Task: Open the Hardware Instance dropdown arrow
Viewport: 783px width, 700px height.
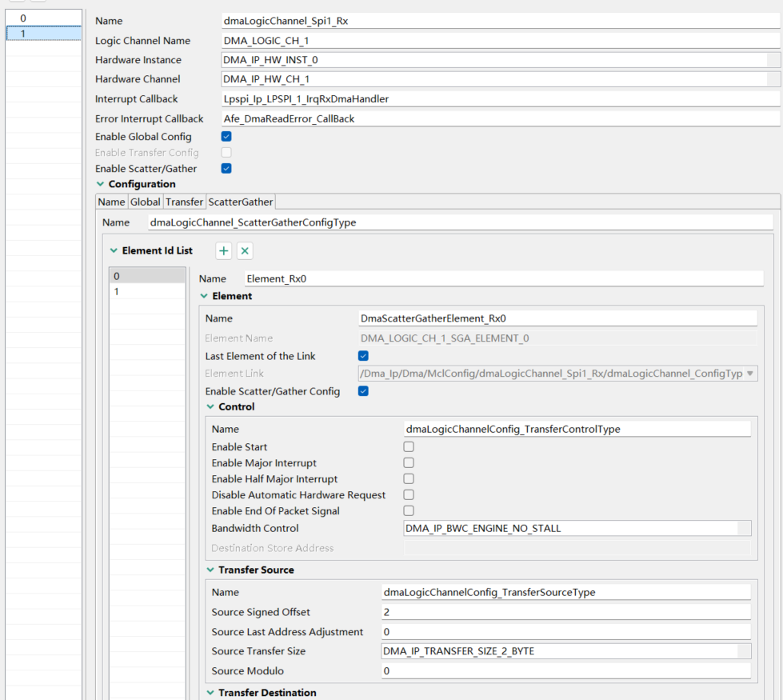Action: point(773,59)
